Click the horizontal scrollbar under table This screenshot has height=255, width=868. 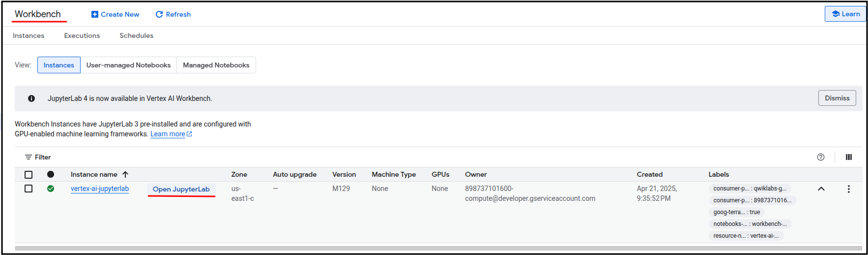tap(438, 248)
